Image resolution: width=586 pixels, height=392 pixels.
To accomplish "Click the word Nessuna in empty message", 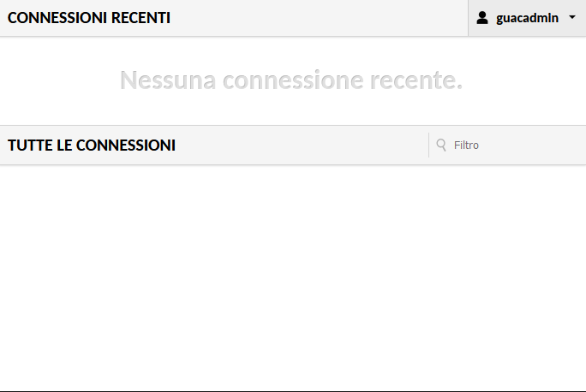I will click(168, 80).
